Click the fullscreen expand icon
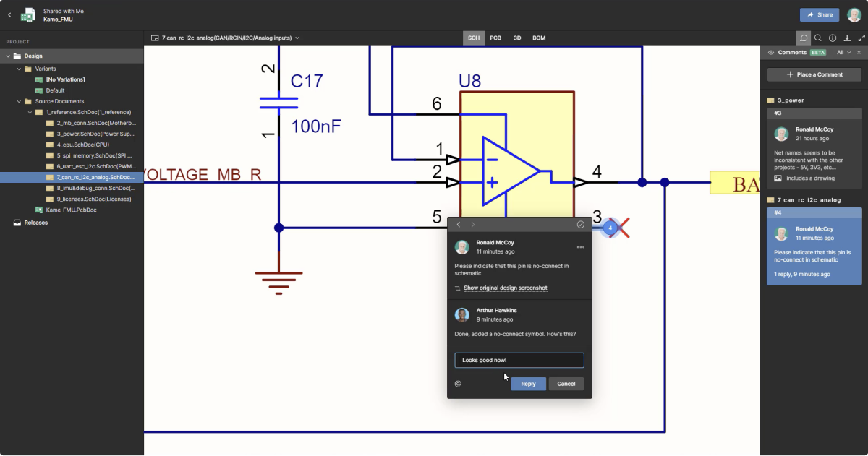Image resolution: width=868 pixels, height=456 pixels. pos(859,38)
